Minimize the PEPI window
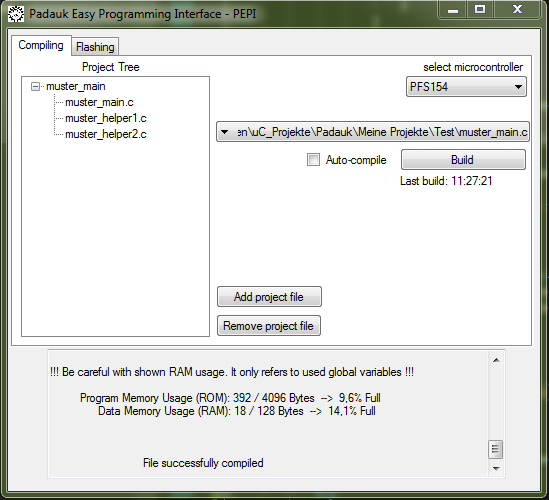The width and height of the screenshot is (549, 500). pyautogui.click(x=453, y=10)
